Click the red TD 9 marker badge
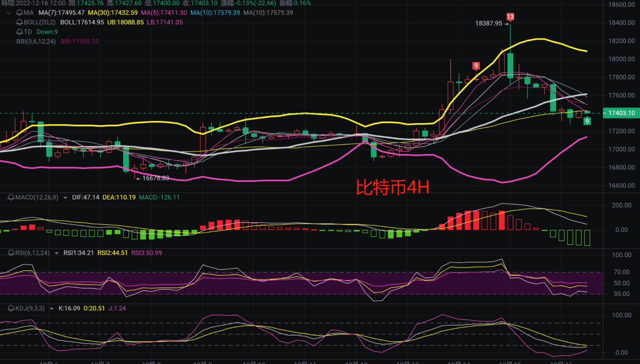Screen dimensions: 640x364 coord(476,66)
